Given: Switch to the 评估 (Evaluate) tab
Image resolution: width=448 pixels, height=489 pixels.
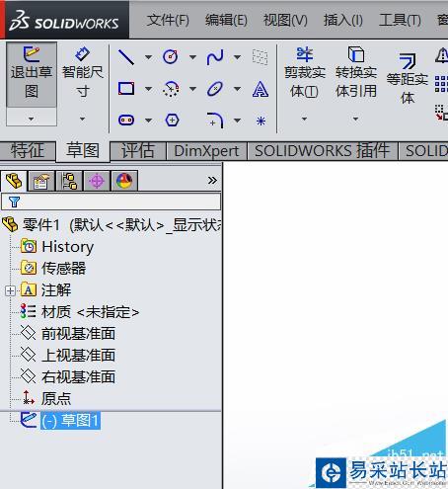Looking at the screenshot, I should click(138, 151).
